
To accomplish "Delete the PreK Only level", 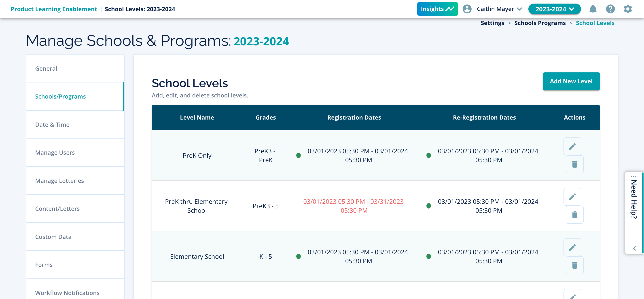I will (x=574, y=164).
